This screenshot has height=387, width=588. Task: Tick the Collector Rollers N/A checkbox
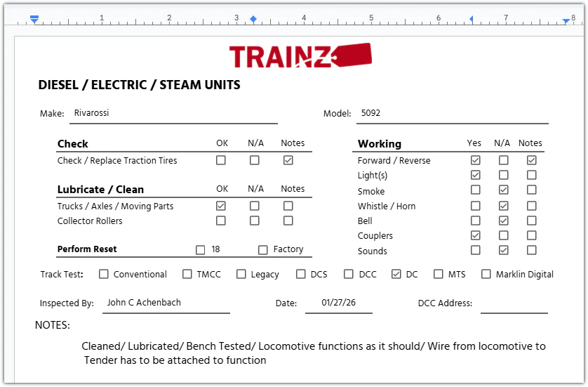(255, 221)
